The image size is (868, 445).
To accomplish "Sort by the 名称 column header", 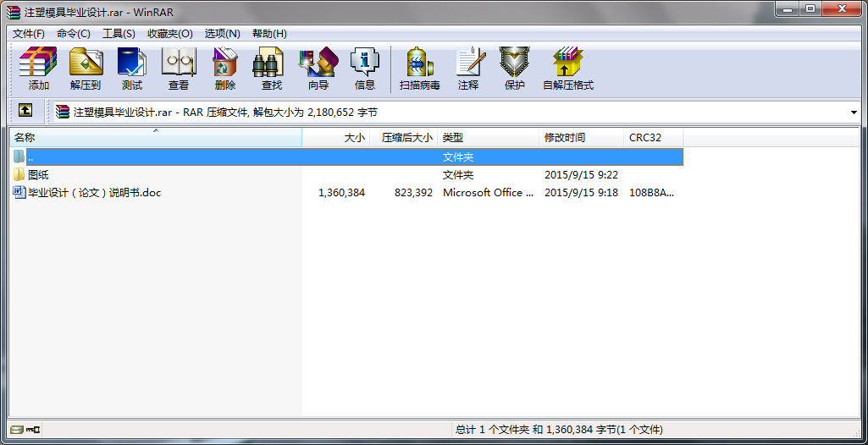I will 156,138.
